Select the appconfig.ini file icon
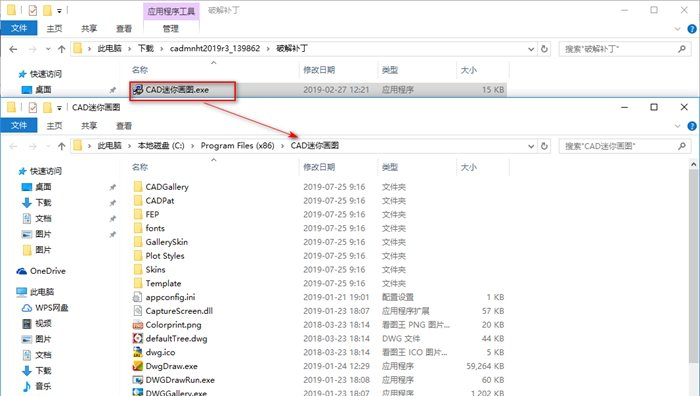The image size is (700, 411). (138, 297)
